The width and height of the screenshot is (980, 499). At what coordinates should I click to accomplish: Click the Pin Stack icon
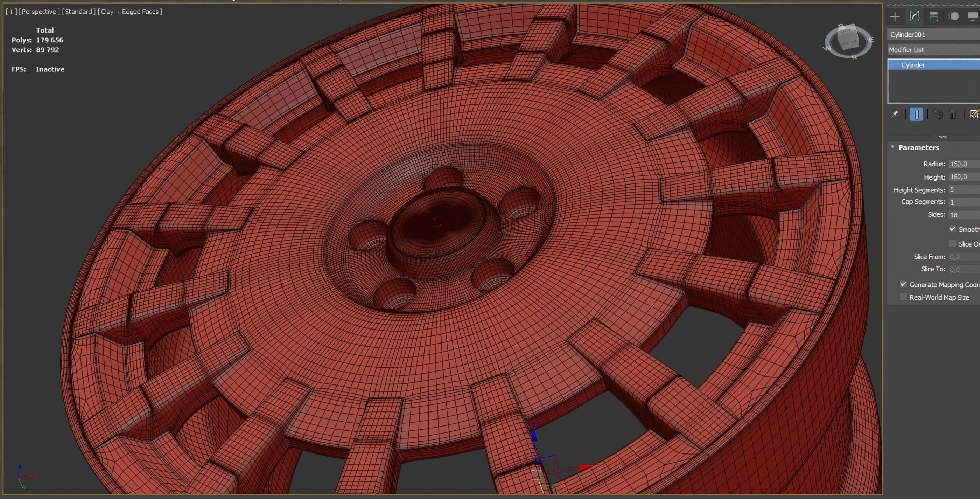point(894,114)
